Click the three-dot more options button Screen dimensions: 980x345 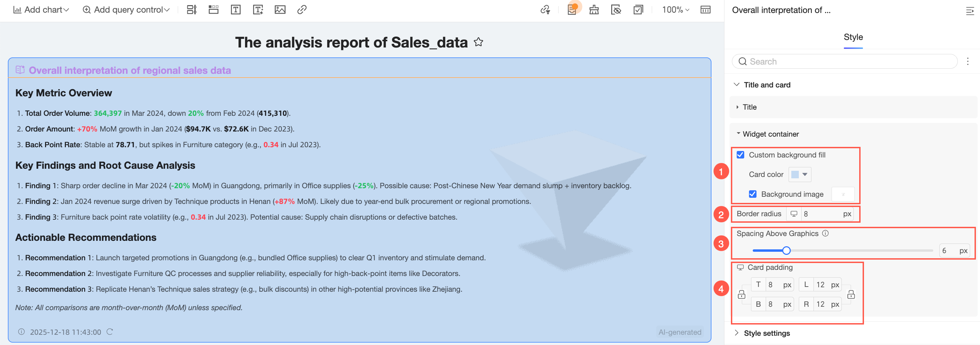(967, 61)
